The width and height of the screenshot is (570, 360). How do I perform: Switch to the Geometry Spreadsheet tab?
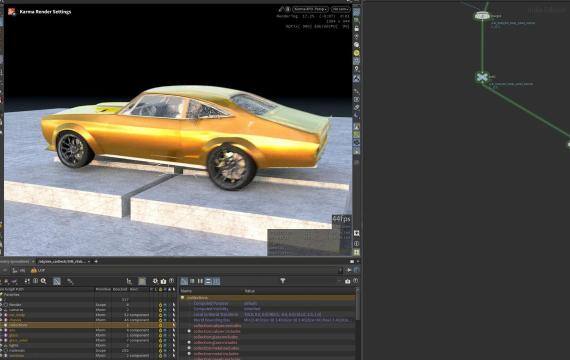15,261
